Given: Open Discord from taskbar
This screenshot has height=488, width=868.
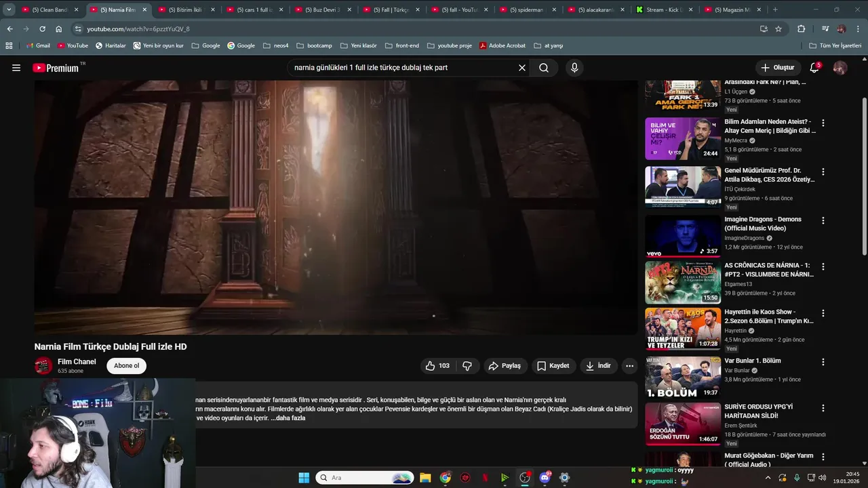Looking at the screenshot, I should tap(545, 478).
